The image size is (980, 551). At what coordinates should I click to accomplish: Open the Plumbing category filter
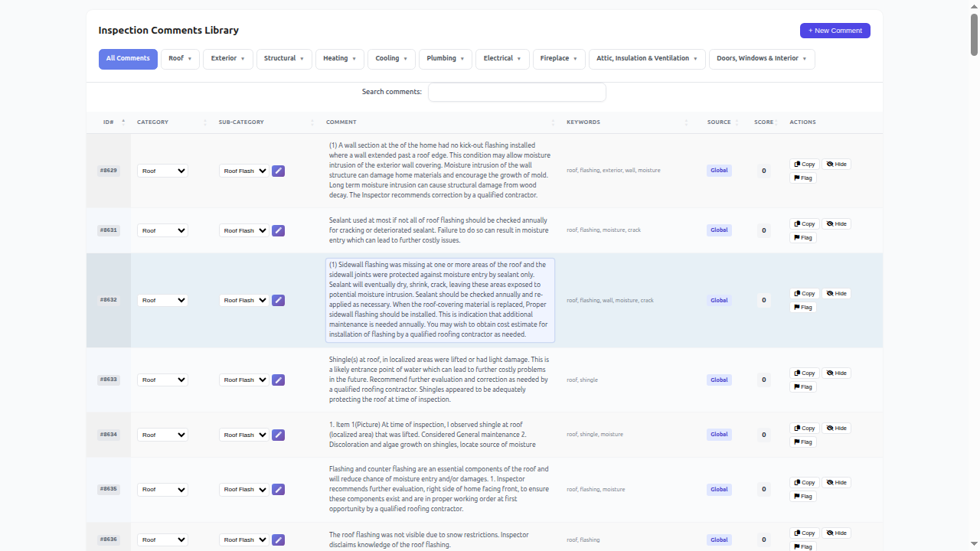click(445, 58)
